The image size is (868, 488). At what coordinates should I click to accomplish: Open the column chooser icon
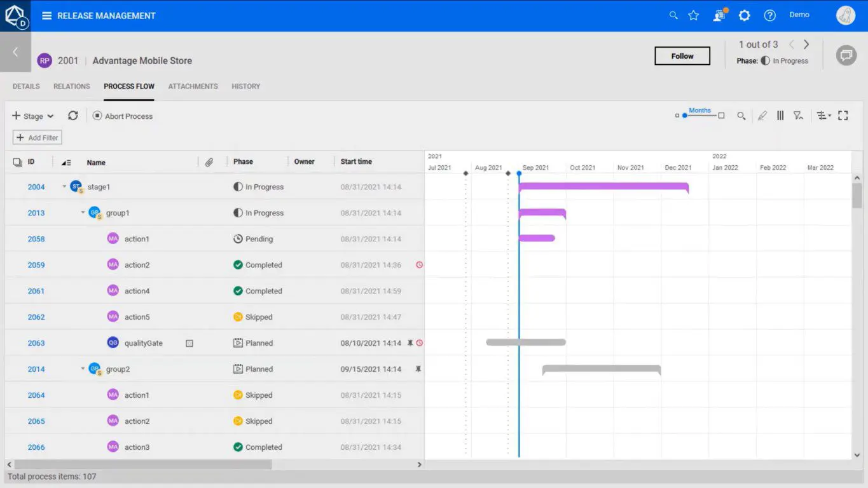[x=780, y=116]
